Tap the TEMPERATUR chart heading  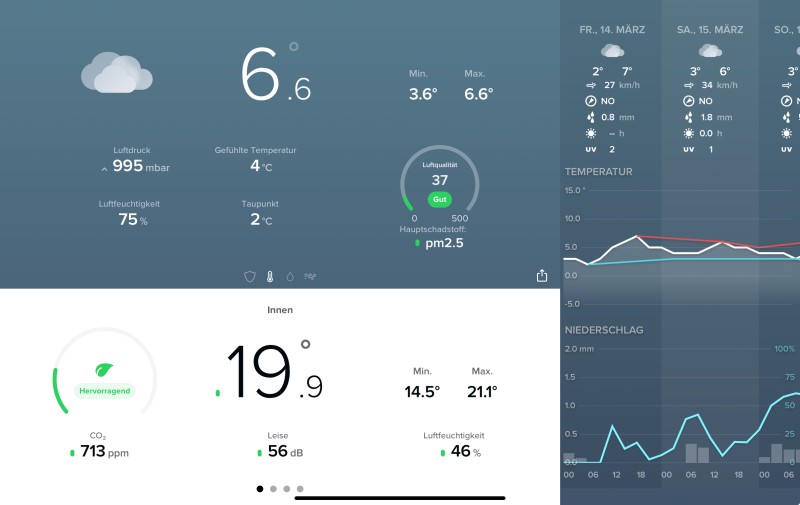pyautogui.click(x=598, y=172)
